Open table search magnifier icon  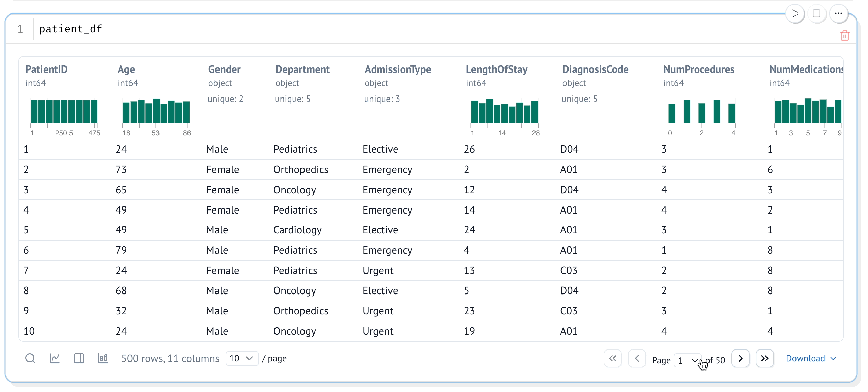click(x=30, y=358)
